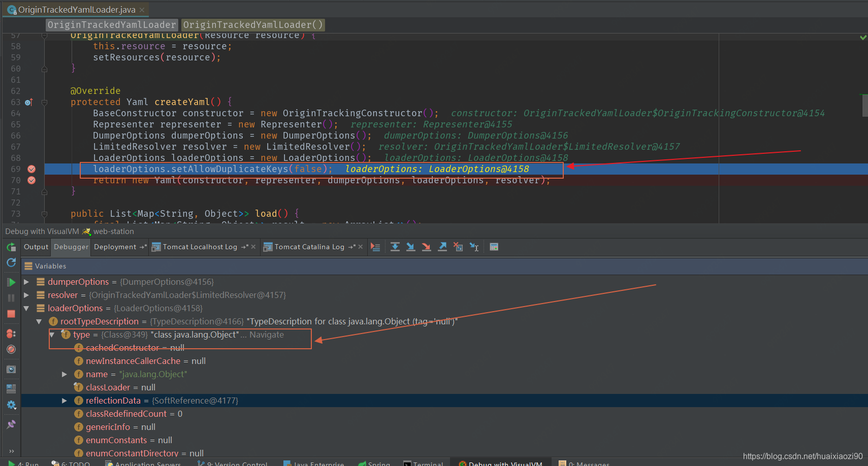Collapse the rootTypeDescription node
The height and width of the screenshot is (466, 868).
39,321
